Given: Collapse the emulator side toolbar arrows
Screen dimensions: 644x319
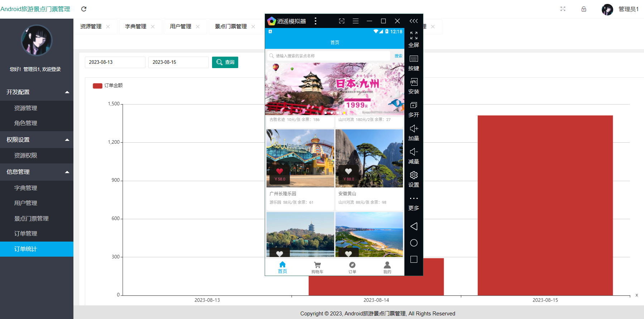Looking at the screenshot, I should click(414, 21).
